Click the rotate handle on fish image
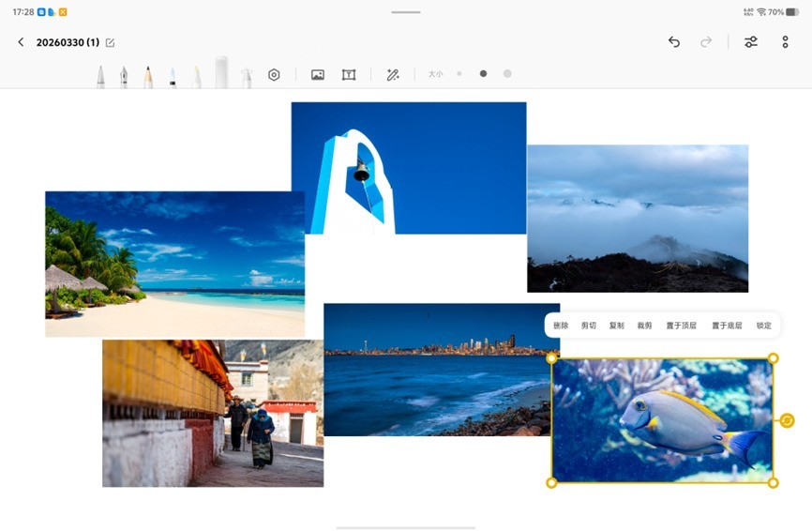812x531 pixels. point(787,420)
